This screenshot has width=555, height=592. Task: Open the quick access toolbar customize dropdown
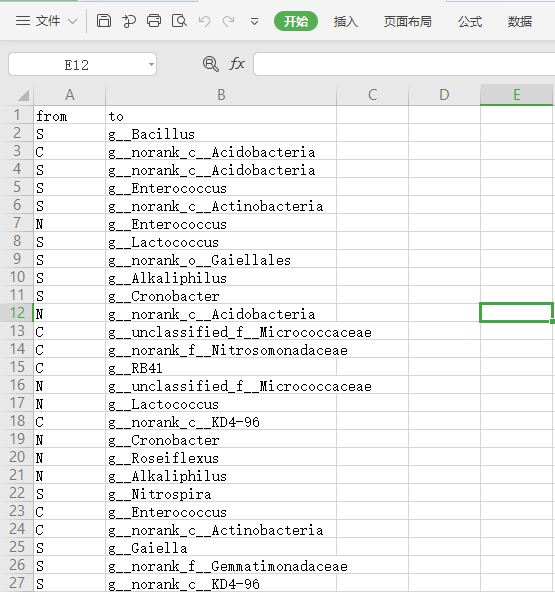(x=254, y=22)
